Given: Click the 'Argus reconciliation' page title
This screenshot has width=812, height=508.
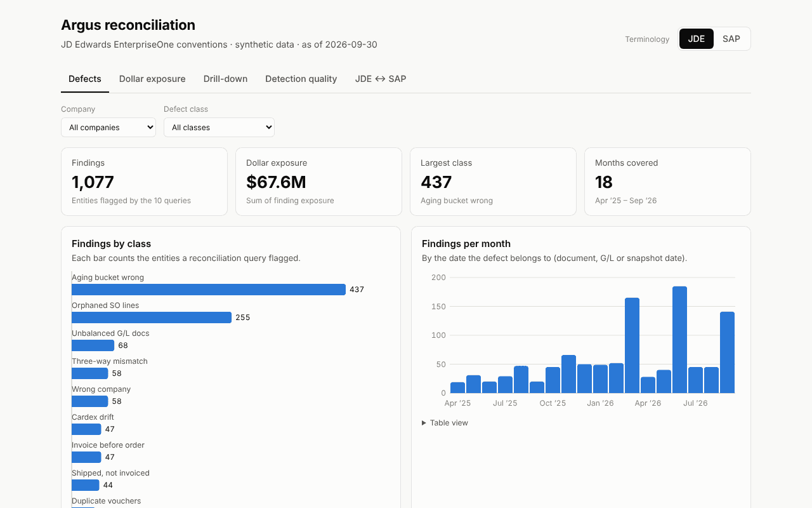Looking at the screenshot, I should 128,25.
